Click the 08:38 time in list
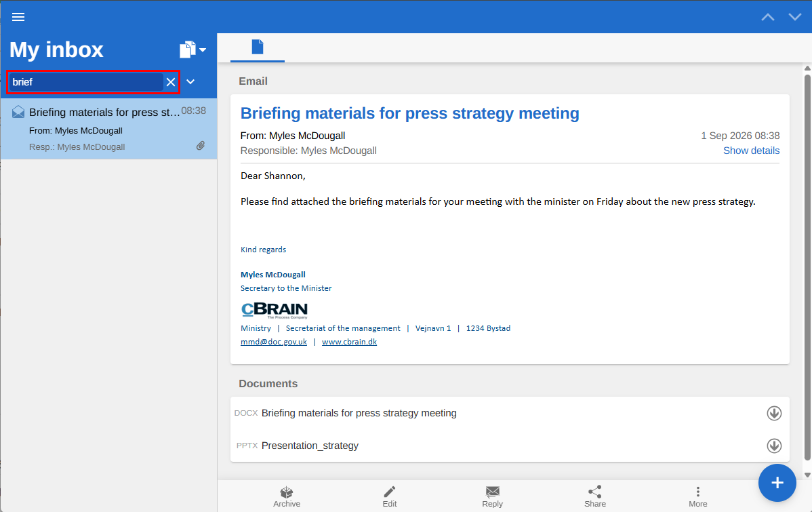 pyautogui.click(x=194, y=111)
